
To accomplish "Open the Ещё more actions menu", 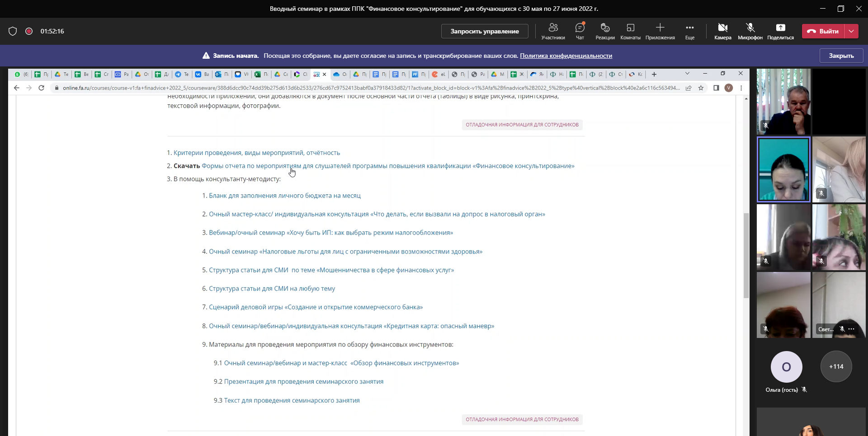I will (x=690, y=31).
